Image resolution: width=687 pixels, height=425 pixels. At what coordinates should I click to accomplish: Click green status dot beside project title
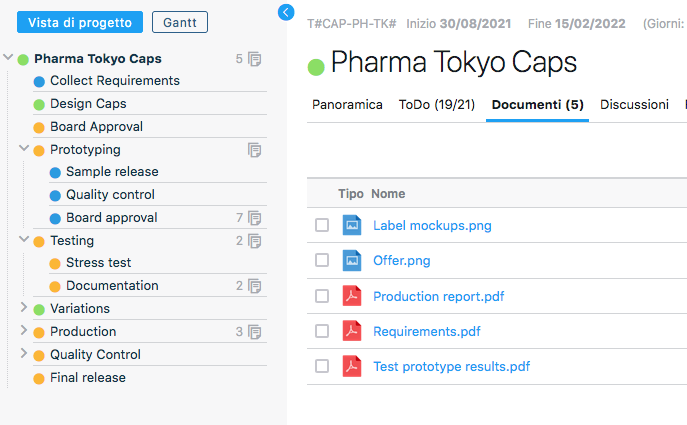tap(316, 67)
